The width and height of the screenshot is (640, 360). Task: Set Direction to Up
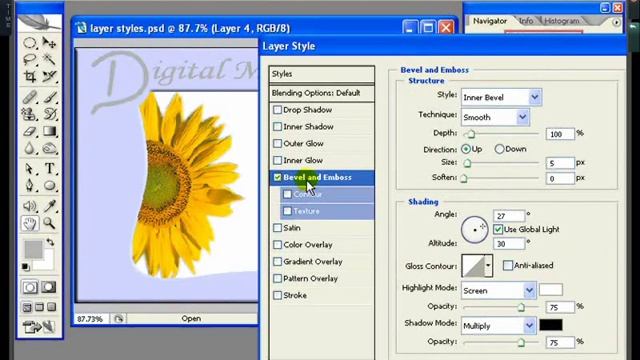click(x=466, y=149)
